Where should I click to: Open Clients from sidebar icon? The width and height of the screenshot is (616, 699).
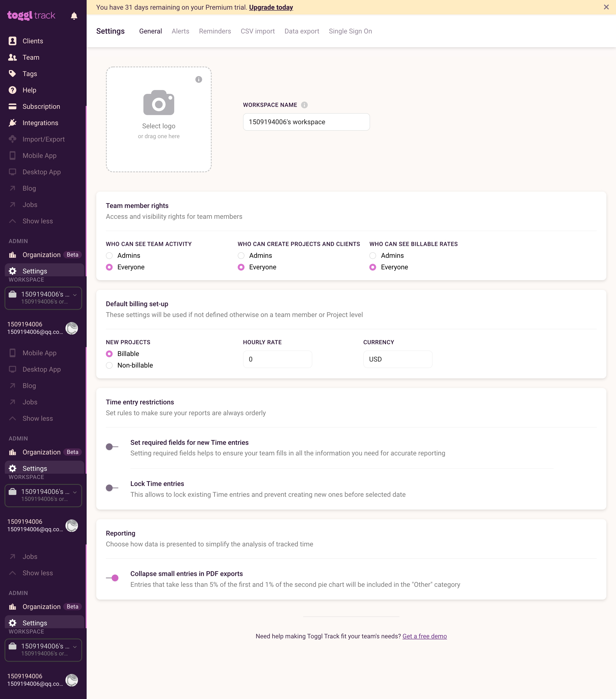point(13,41)
